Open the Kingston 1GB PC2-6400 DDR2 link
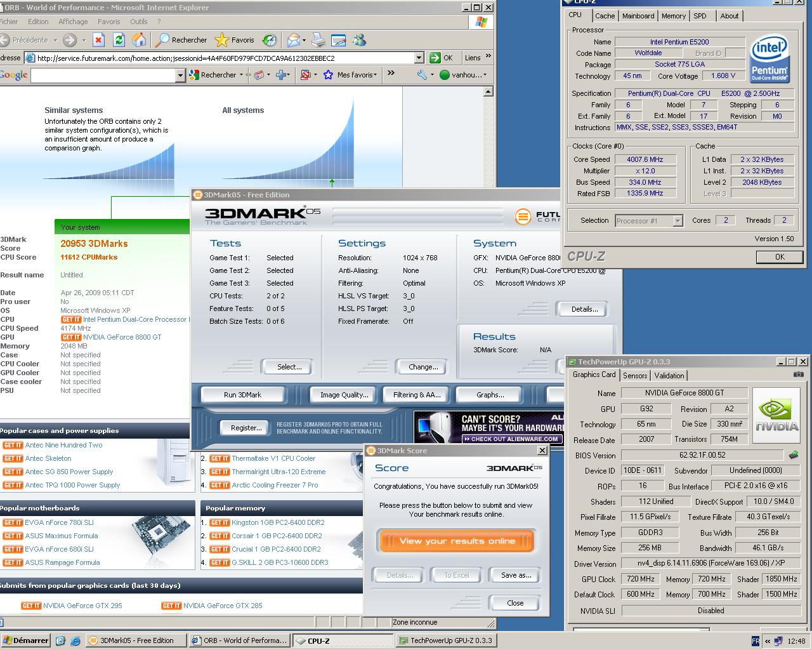The width and height of the screenshot is (812, 650). click(x=278, y=522)
